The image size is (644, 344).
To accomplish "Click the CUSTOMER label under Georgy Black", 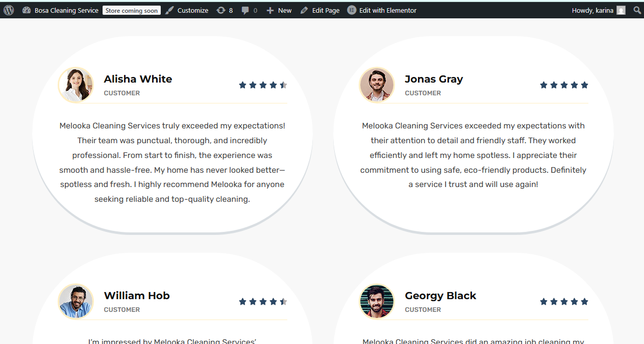I will point(423,310).
